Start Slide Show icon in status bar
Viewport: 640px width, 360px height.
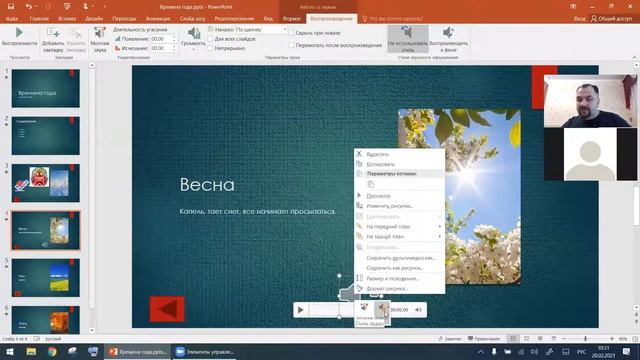[x=554, y=339]
